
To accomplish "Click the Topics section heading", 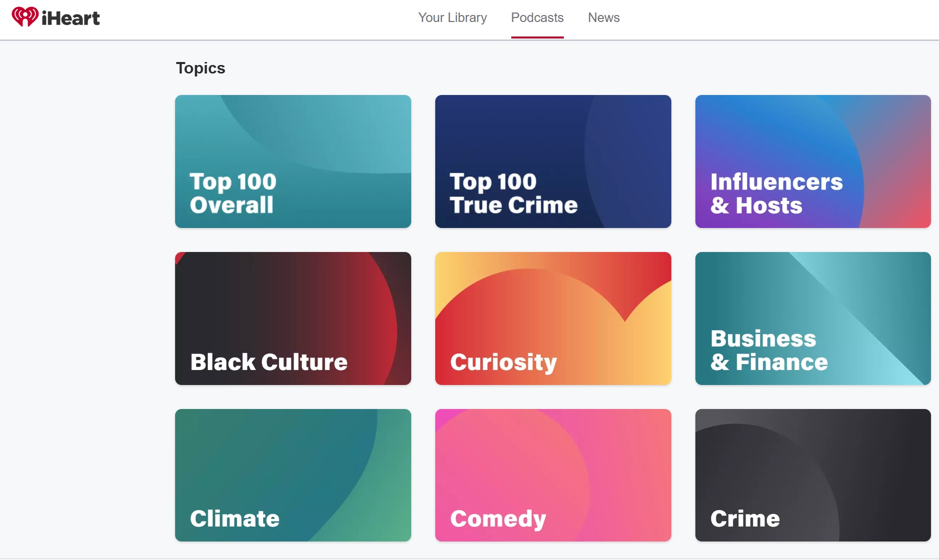I will coord(201,68).
